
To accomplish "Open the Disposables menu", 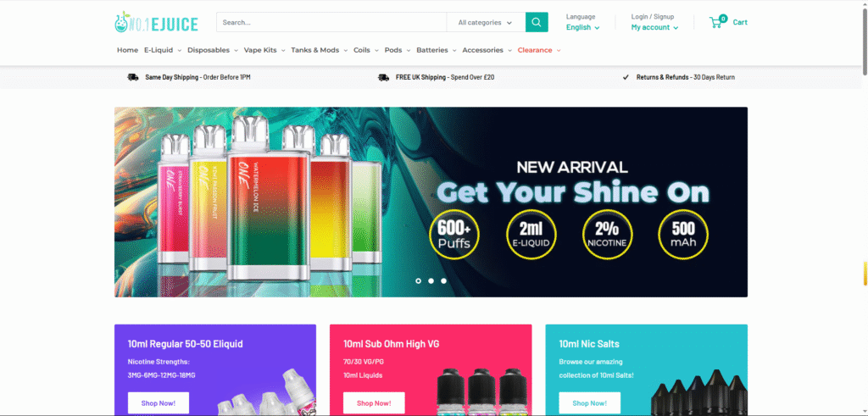I will pyautogui.click(x=213, y=50).
